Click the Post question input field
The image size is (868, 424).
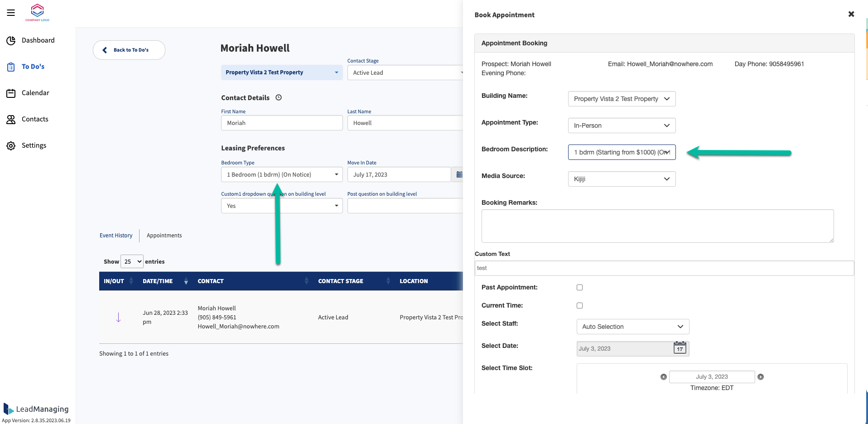[x=405, y=206]
